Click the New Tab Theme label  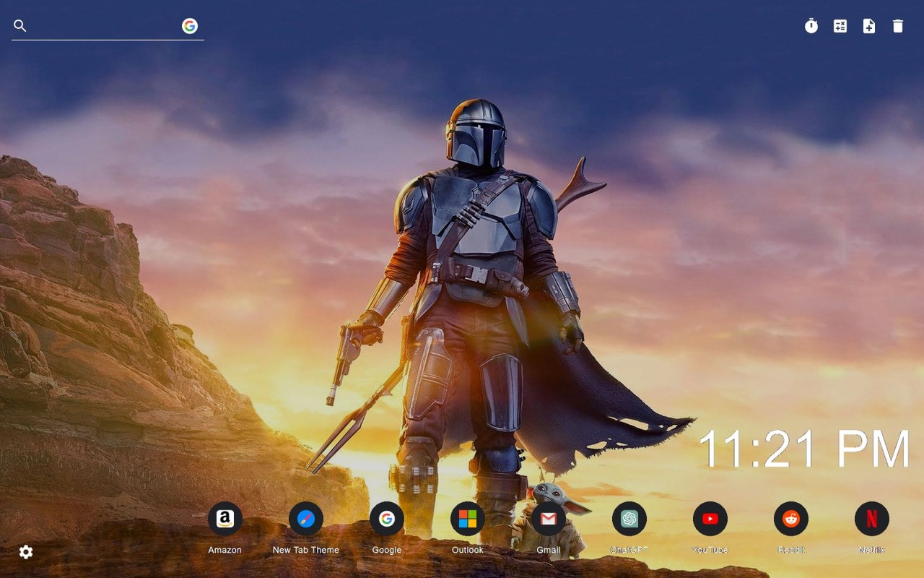coord(306,550)
